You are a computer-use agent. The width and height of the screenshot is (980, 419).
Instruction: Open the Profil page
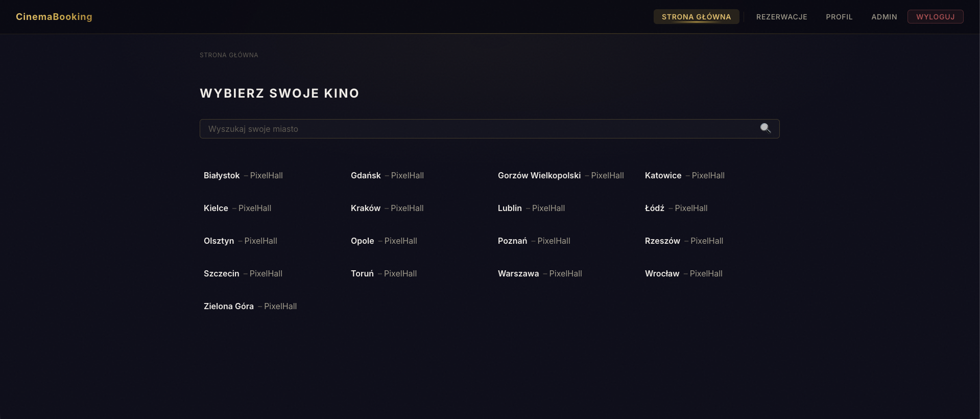point(839,17)
